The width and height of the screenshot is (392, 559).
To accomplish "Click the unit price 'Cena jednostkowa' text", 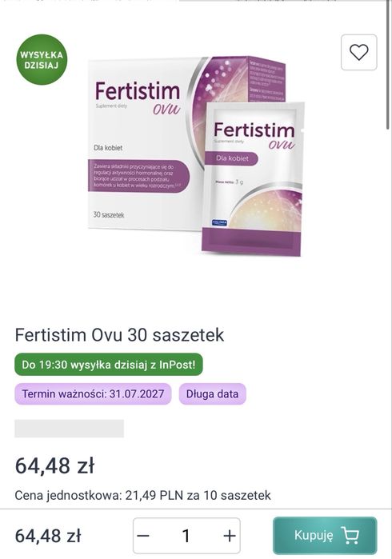I will (x=142, y=495).
